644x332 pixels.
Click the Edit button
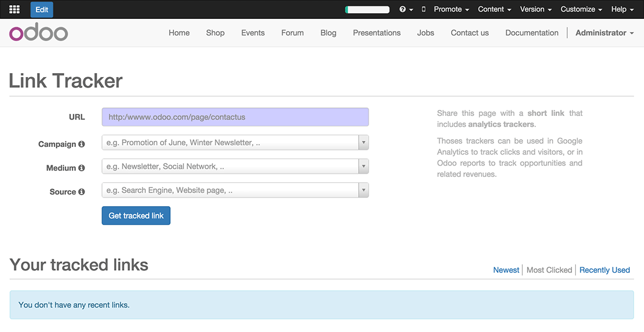click(x=42, y=9)
